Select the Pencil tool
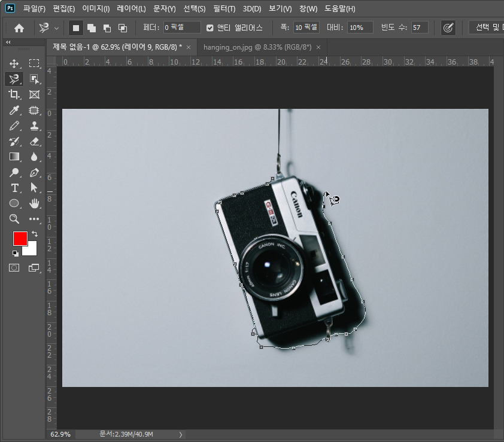The width and height of the screenshot is (504, 442). coord(14,126)
